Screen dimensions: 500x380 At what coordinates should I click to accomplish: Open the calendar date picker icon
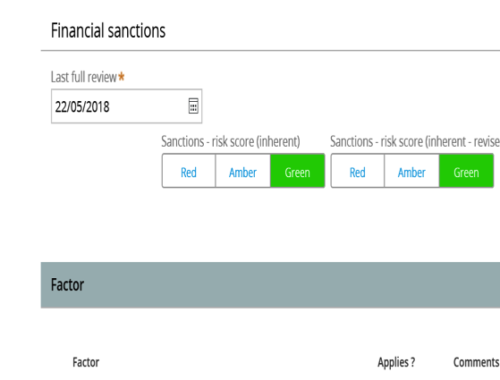193,106
